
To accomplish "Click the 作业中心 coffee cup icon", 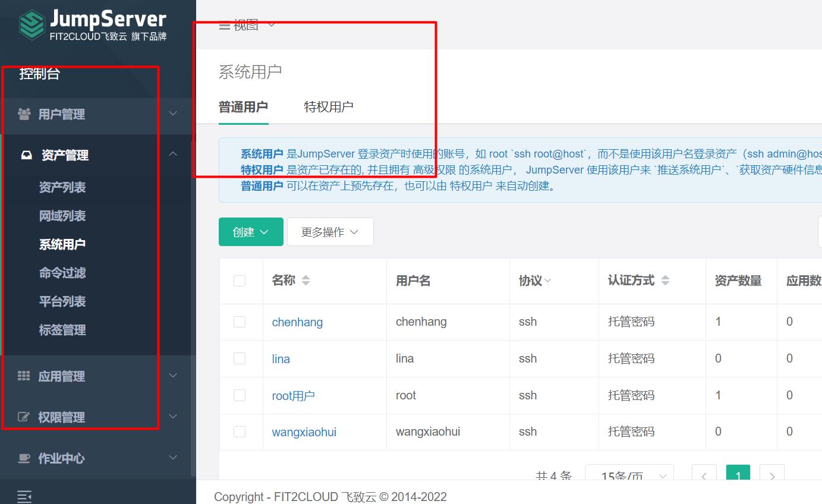I will click(x=24, y=458).
